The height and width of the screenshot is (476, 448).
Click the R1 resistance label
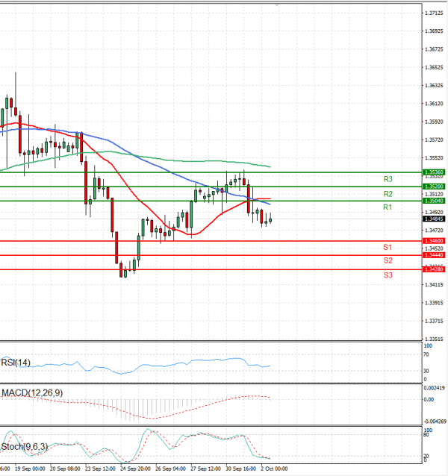pyautogui.click(x=388, y=207)
